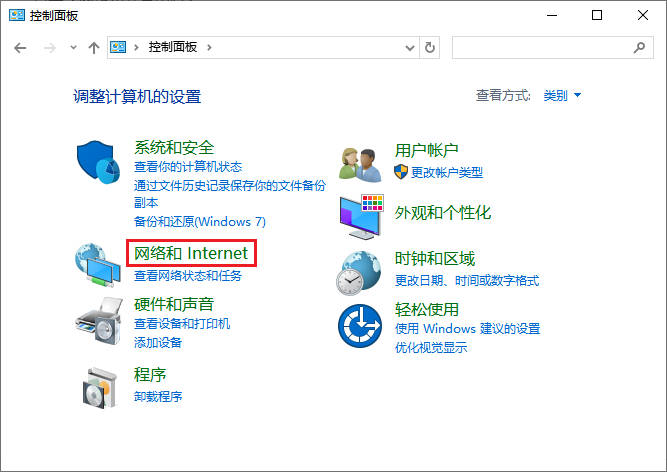Image resolution: width=667 pixels, height=472 pixels.
Task: Minimize the Control Panel window
Action: pos(552,15)
